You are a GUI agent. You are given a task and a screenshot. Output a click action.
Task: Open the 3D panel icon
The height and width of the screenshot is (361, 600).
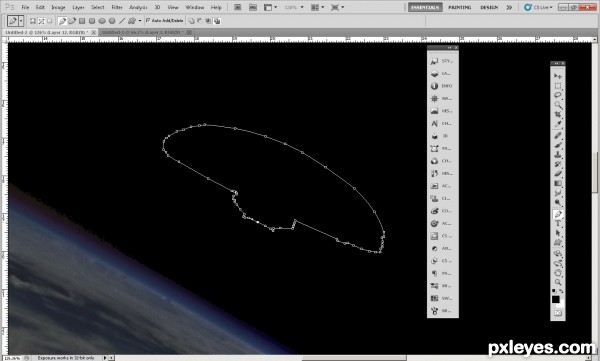tap(434, 136)
